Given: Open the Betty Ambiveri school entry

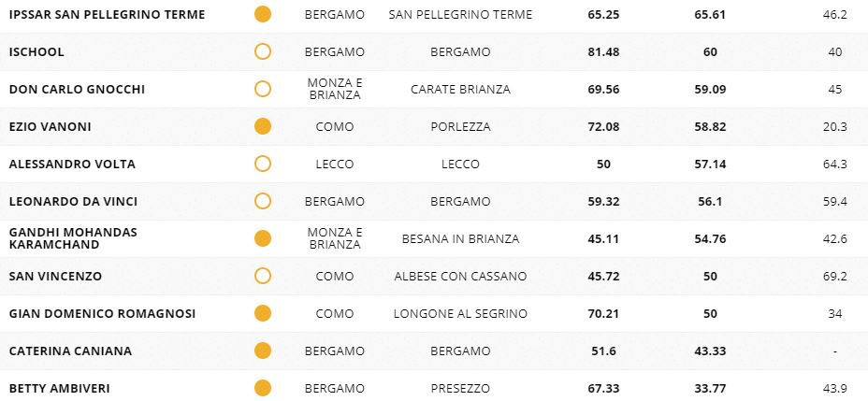Looking at the screenshot, I should (60, 388).
